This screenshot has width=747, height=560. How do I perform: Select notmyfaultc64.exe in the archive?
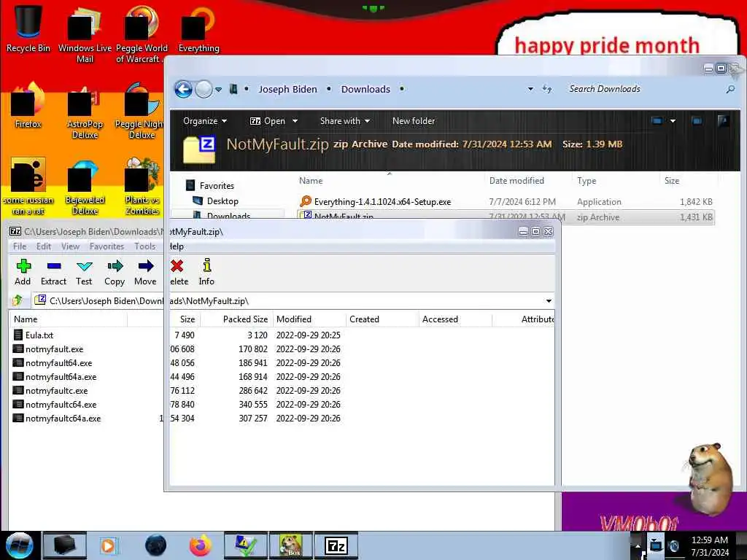pyautogui.click(x=55, y=404)
